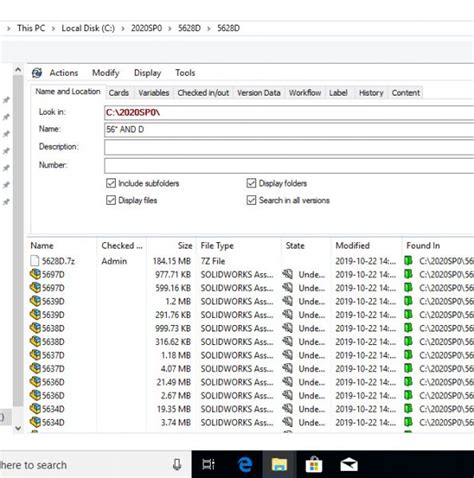Screen dimensions: 474x478
Task: Toggle the Include subfolders checkbox
Action: point(111,183)
